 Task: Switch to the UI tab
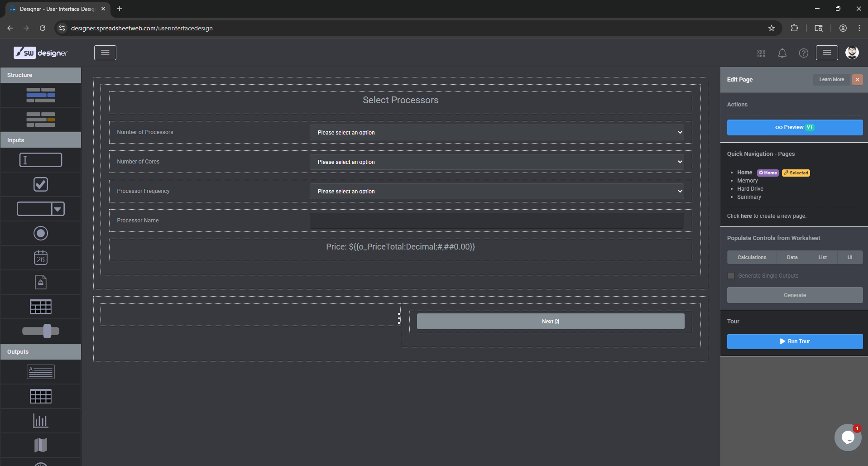pos(850,257)
